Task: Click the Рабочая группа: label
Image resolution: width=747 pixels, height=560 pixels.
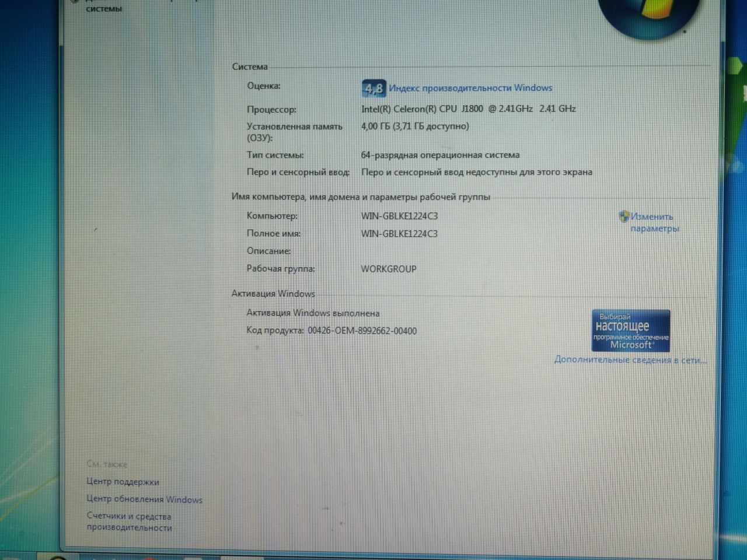Action: [281, 269]
